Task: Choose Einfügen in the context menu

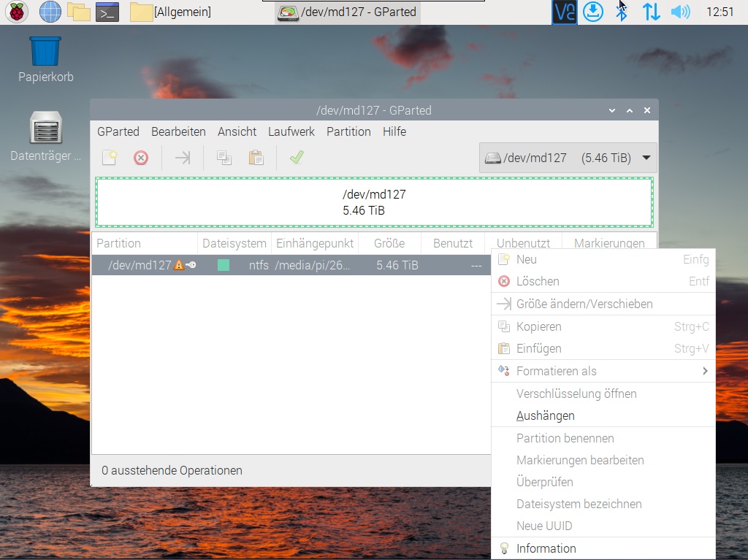Action: click(x=603, y=349)
